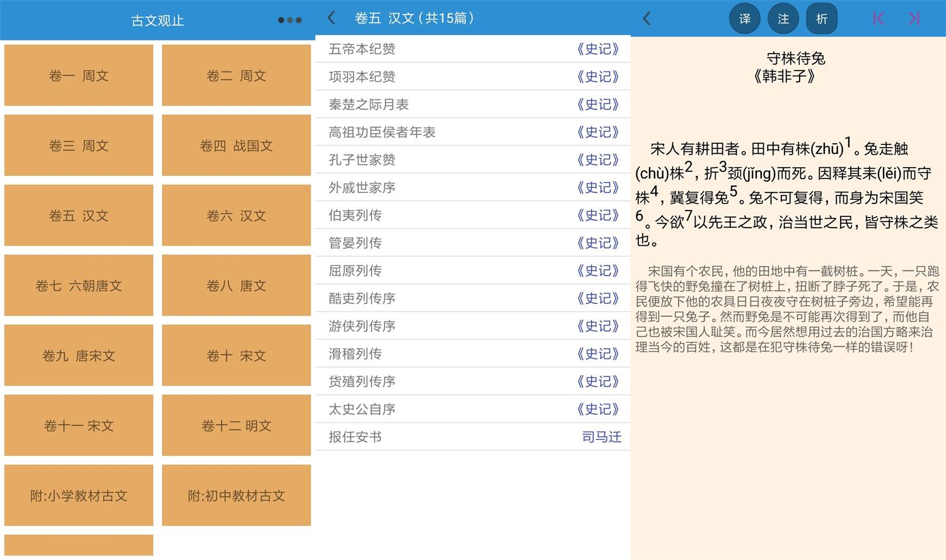This screenshot has height=560, width=946.
Task: Open 附:小学教材古文 section
Action: click(78, 495)
